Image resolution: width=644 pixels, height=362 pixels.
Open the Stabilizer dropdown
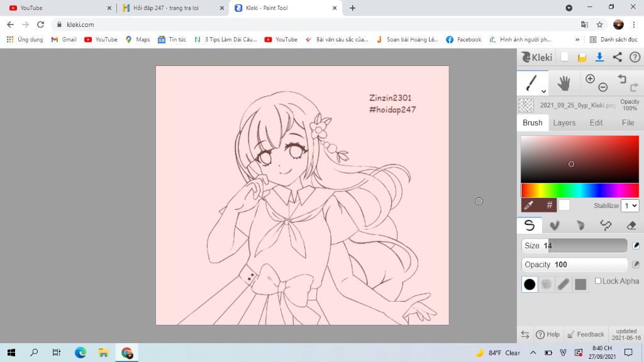(x=630, y=206)
